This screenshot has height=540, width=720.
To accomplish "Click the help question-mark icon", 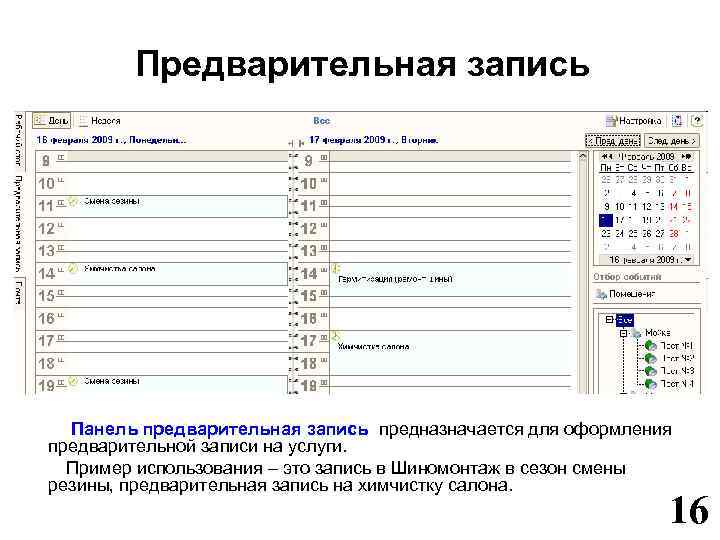I will pos(697,121).
